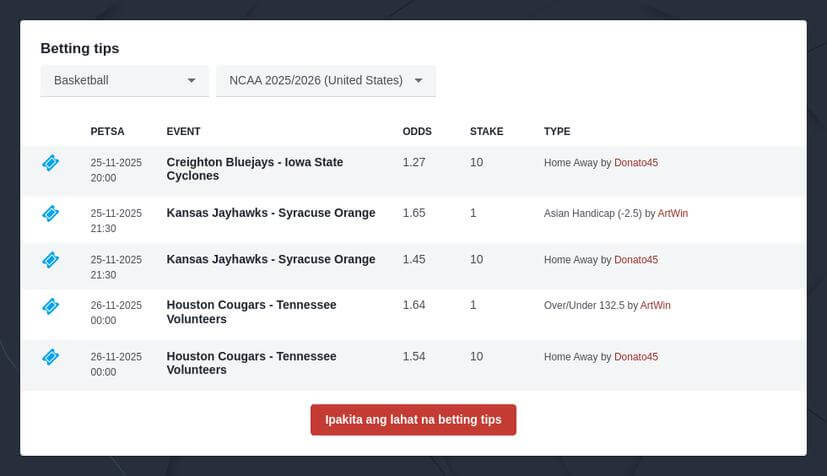Click the STAKE column header

coord(486,131)
